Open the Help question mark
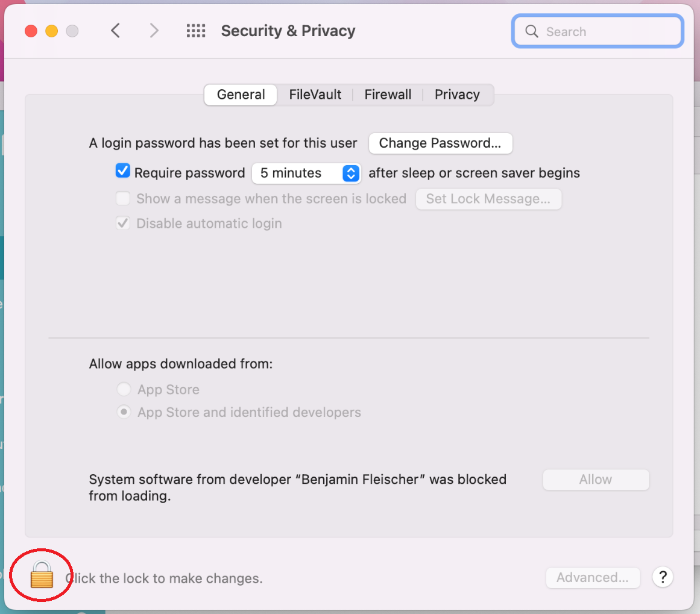Viewport: 700px width, 614px height. tap(663, 577)
